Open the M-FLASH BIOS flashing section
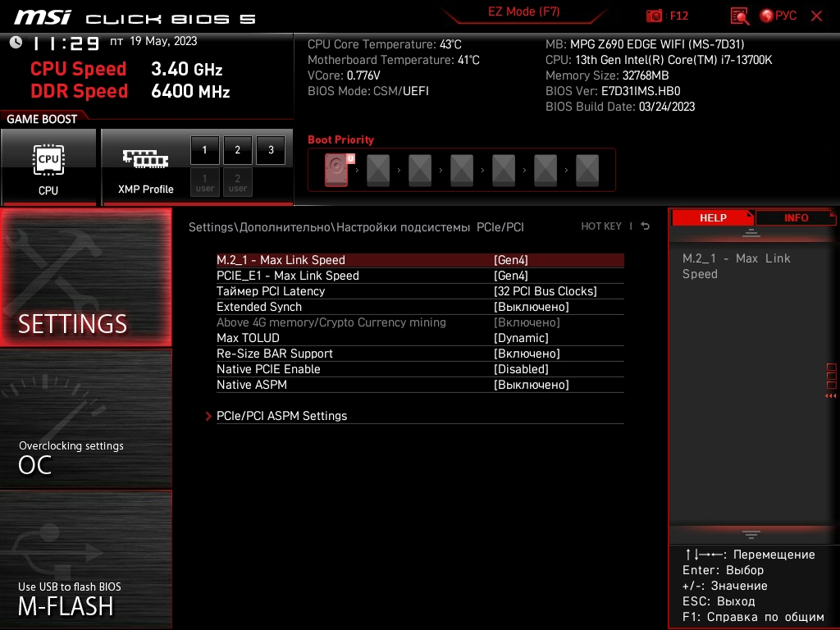The width and height of the screenshot is (840, 630). click(85, 559)
